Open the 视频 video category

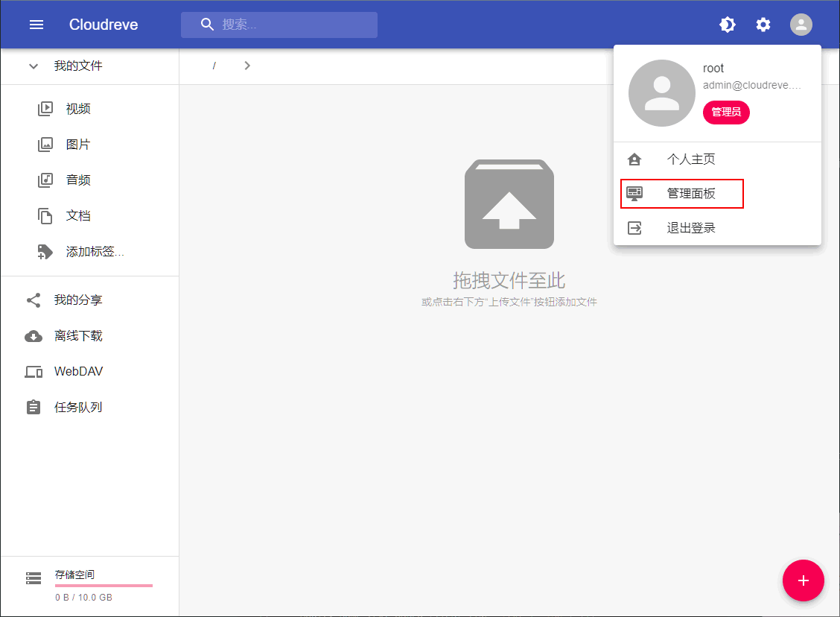[78, 109]
